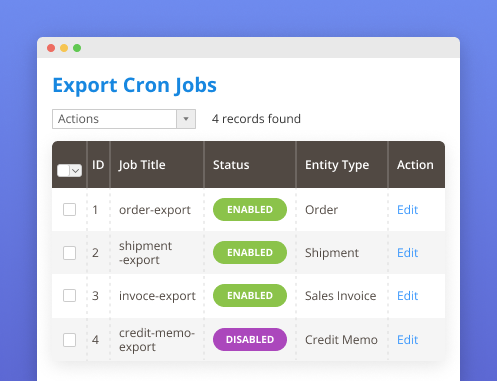
Task: Check the order-export row checkbox
Action: 69,210
